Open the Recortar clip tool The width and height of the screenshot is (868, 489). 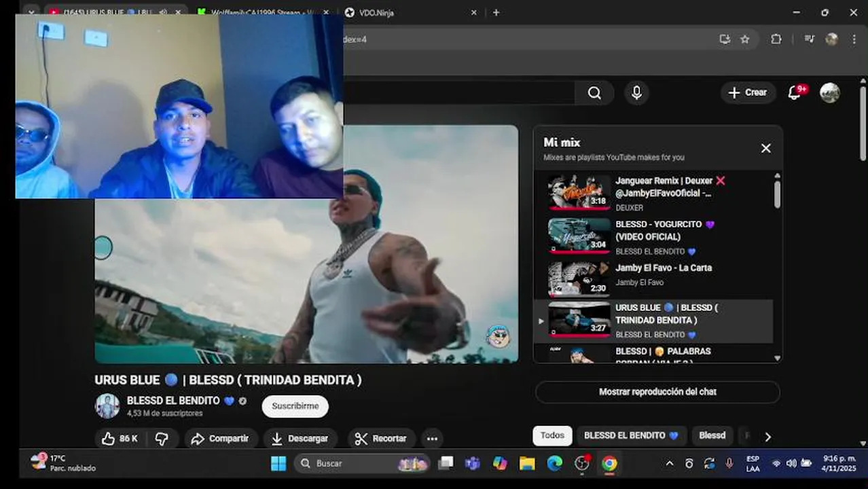click(381, 439)
